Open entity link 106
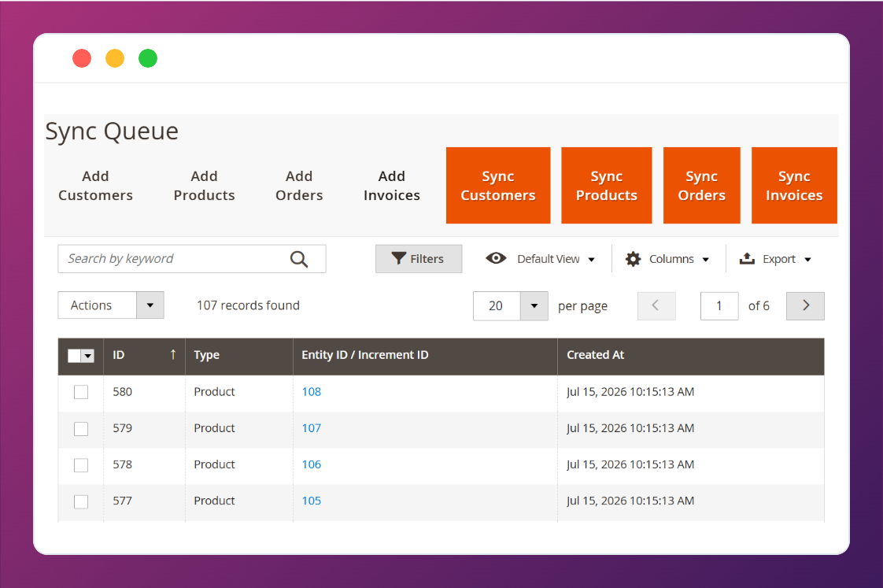This screenshot has width=883, height=588. pos(312,464)
